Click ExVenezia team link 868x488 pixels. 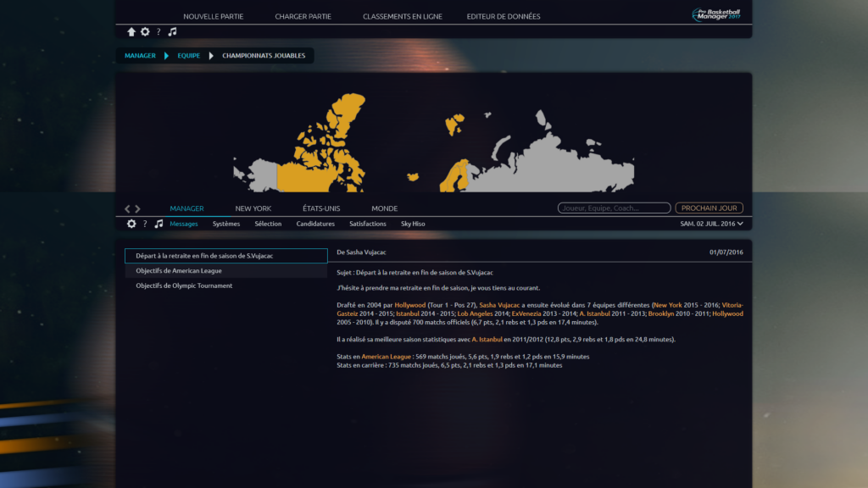pyautogui.click(x=526, y=313)
